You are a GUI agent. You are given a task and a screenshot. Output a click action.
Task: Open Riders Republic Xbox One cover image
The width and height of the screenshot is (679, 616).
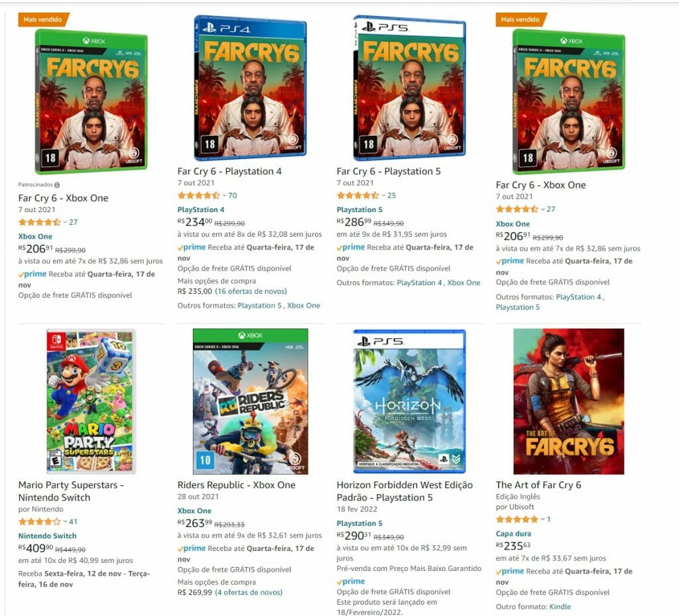[x=250, y=401]
